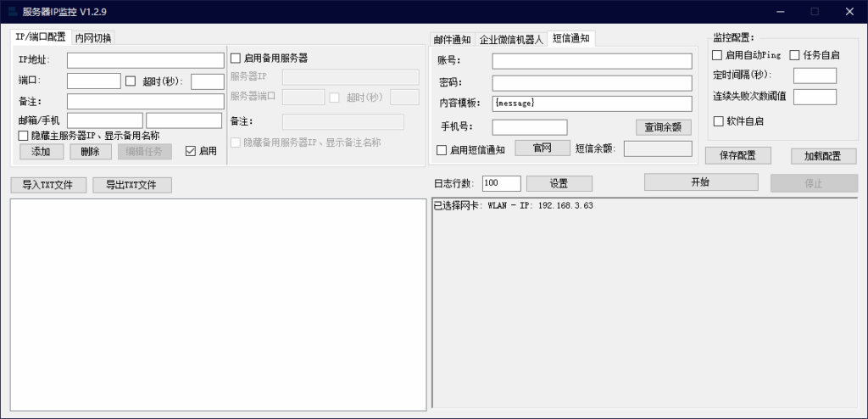Click the 保存配置 button
Viewport: 868px width, 419px height.
point(738,156)
